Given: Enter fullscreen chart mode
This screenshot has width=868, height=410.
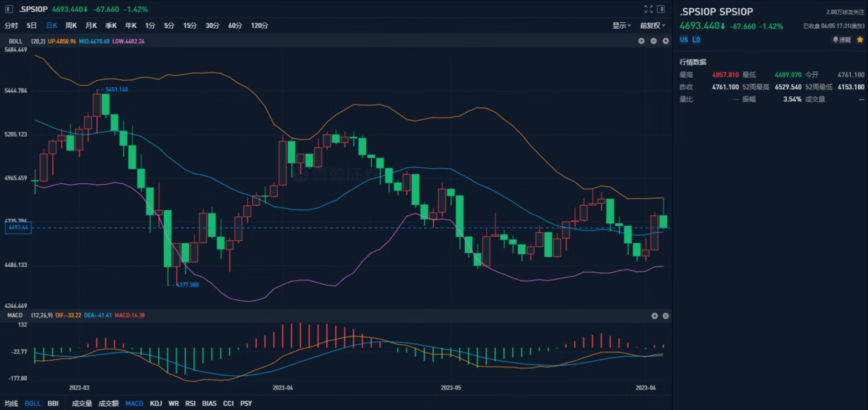Looking at the screenshot, I should (x=648, y=9).
